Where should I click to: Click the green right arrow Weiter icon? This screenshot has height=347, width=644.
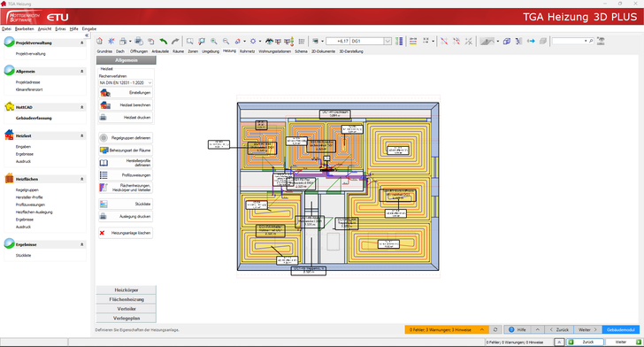point(639,342)
